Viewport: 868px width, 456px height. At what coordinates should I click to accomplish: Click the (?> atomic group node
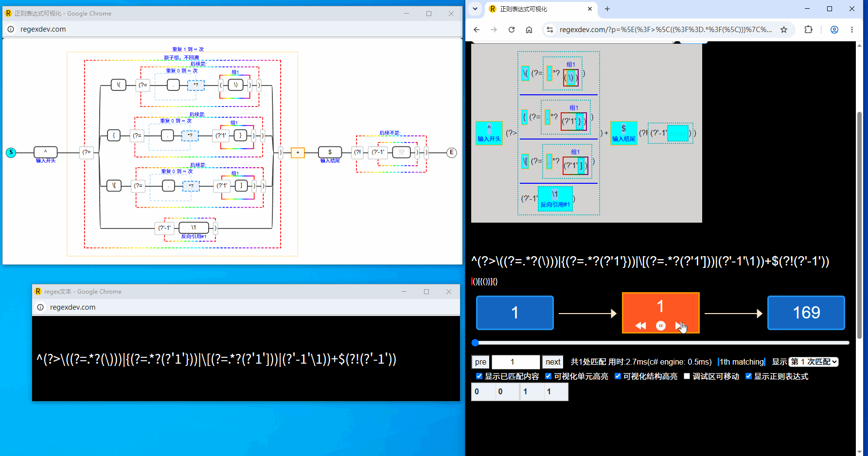[87, 152]
